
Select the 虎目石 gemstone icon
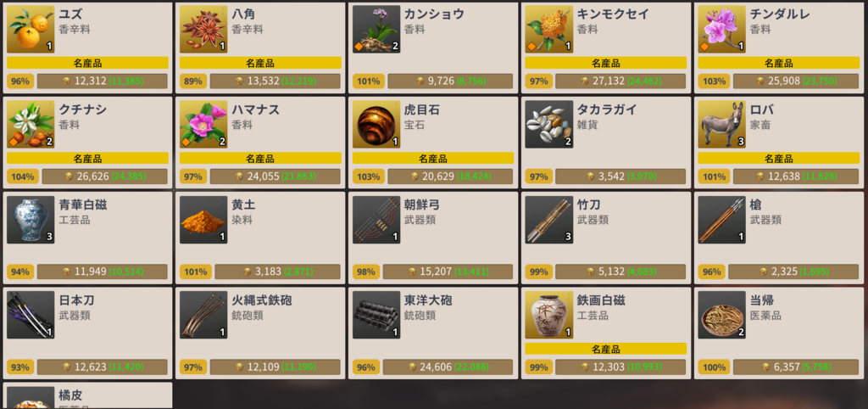tap(376, 124)
